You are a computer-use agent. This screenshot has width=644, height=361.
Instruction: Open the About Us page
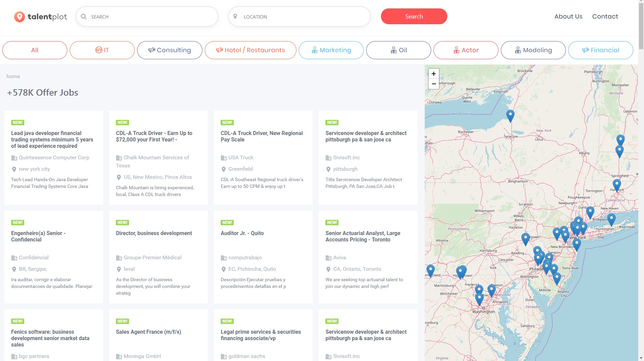(x=568, y=17)
